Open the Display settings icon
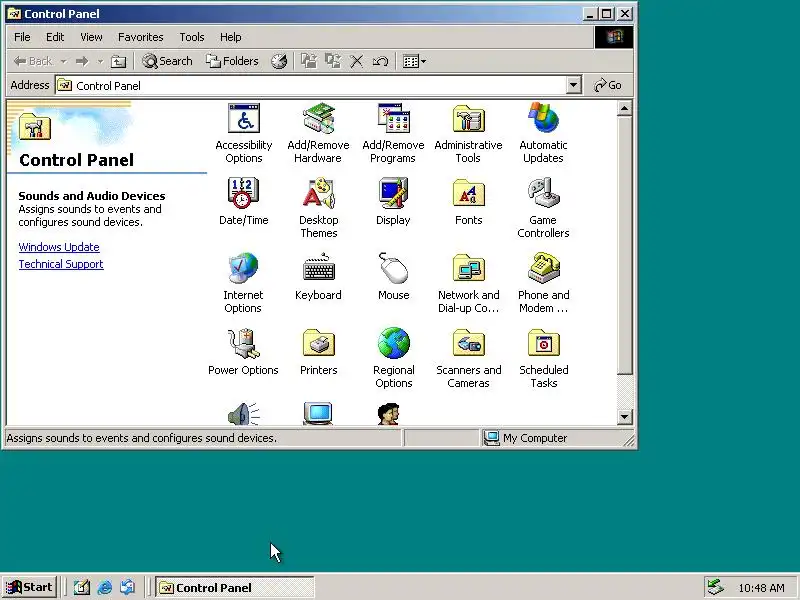 [x=393, y=202]
